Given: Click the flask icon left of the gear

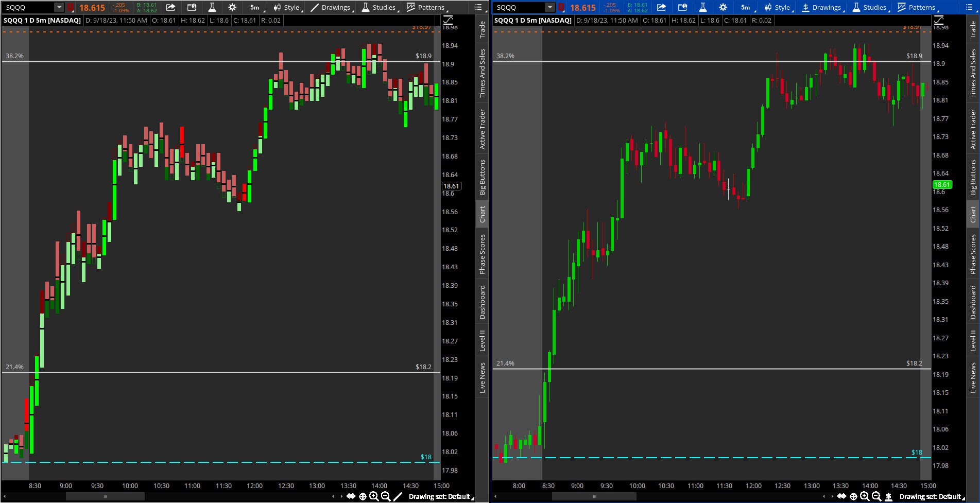Looking at the screenshot, I should 212,8.
